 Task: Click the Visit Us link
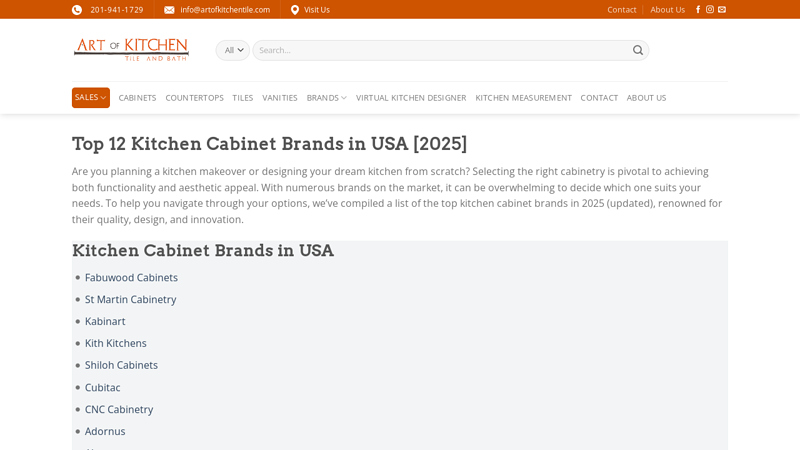317,10
